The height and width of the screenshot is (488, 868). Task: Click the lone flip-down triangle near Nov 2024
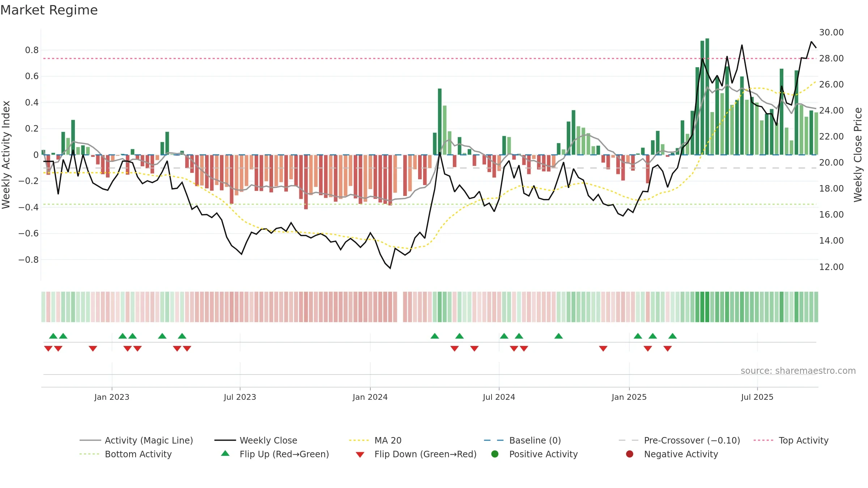click(x=603, y=348)
